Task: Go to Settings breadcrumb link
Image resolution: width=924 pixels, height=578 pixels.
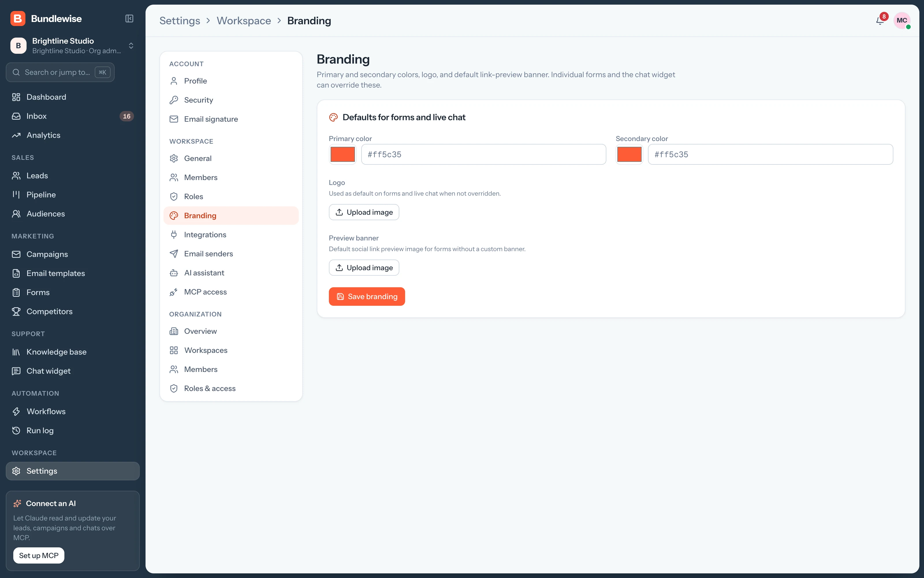Action: click(179, 21)
